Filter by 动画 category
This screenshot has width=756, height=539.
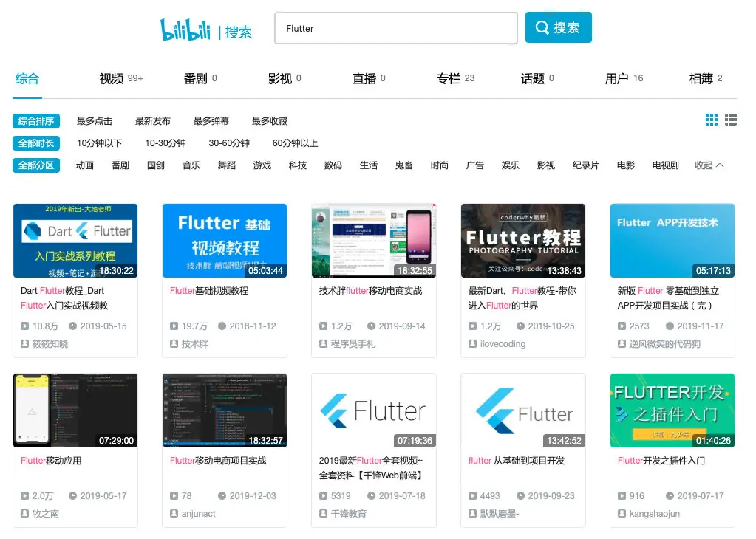tap(85, 165)
